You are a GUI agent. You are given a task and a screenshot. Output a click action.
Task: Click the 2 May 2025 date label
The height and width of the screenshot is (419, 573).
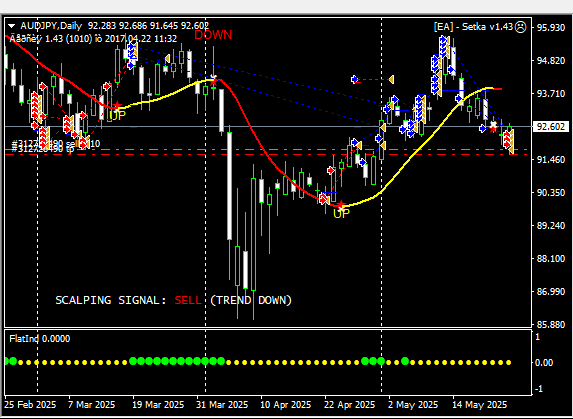[413, 405]
